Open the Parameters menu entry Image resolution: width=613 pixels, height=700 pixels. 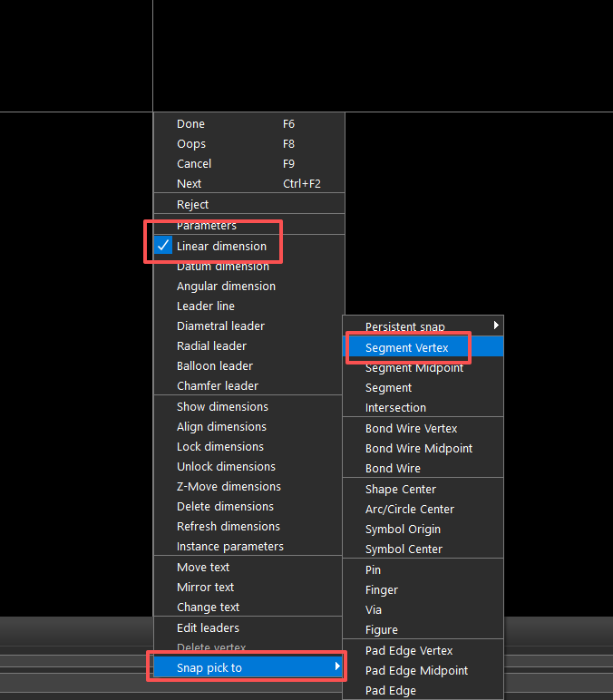(x=207, y=225)
